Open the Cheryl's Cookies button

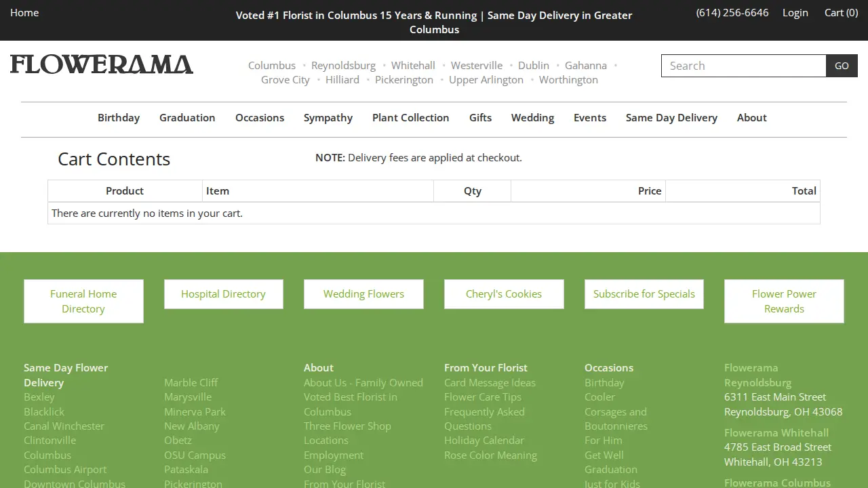click(504, 294)
